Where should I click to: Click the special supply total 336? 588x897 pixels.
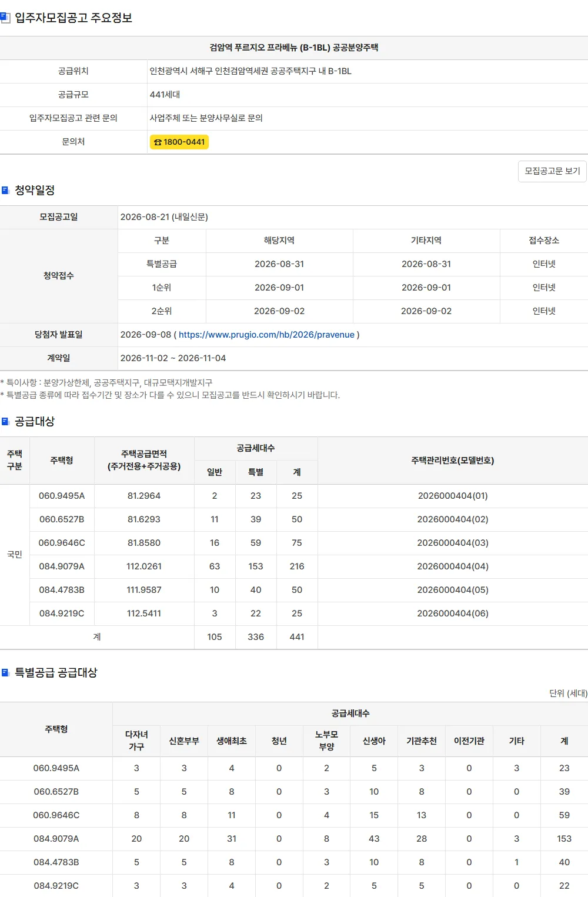click(256, 637)
